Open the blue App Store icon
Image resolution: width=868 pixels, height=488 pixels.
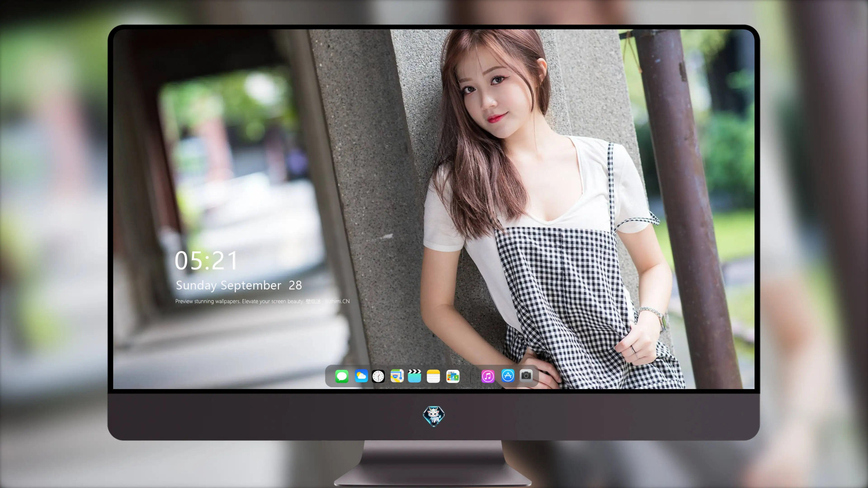[508, 375]
